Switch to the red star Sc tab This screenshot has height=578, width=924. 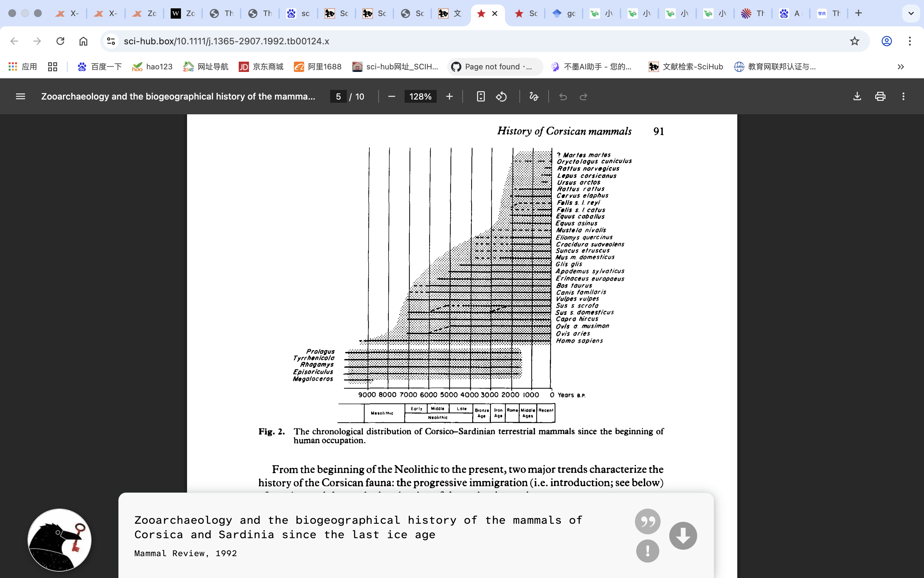526,13
